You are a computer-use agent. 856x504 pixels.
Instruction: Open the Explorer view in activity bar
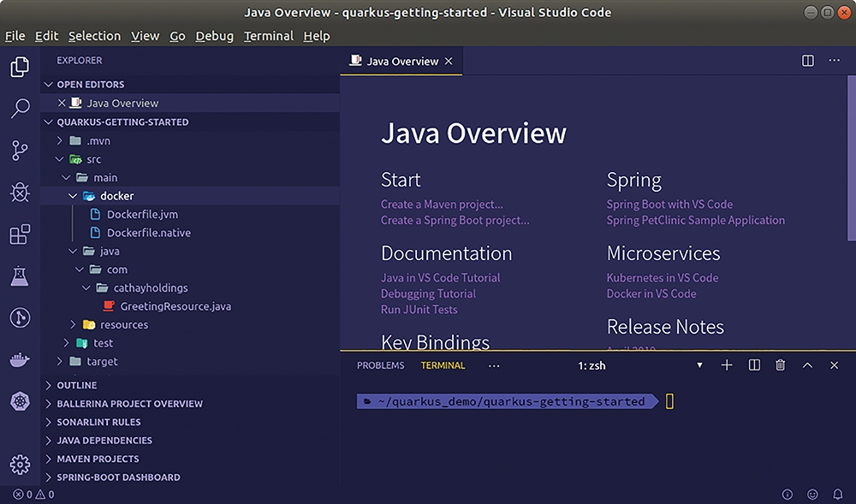pyautogui.click(x=20, y=67)
